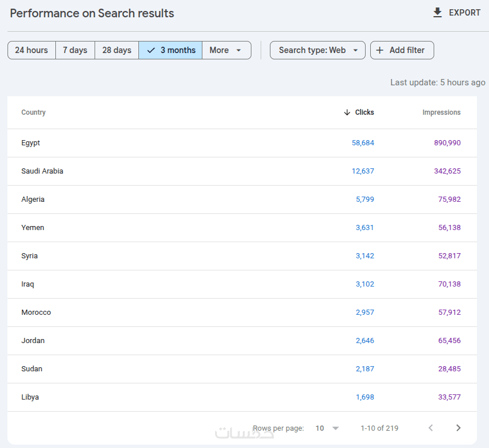489x448 pixels.
Task: Click the Clicks sort arrow icon
Action: (347, 112)
